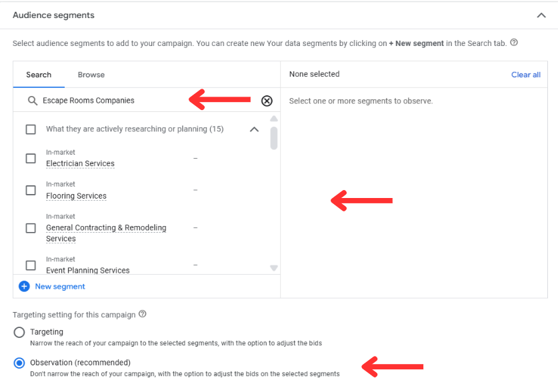Open help icon next to Search tab text
Screen dimensions: 558x392
[514, 43]
